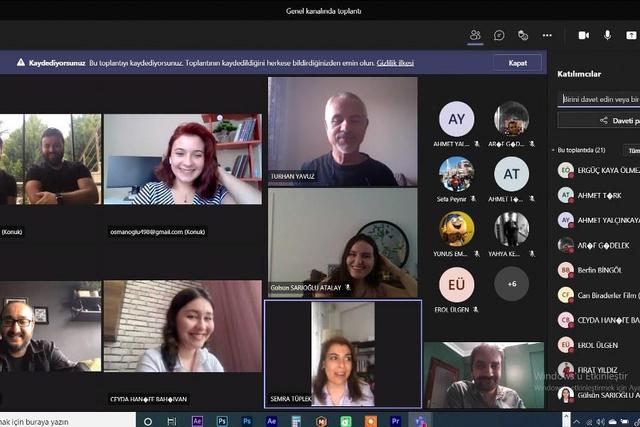Select the YAHYA KE avatar
This screenshot has height=427, width=640.
pyautogui.click(x=511, y=229)
